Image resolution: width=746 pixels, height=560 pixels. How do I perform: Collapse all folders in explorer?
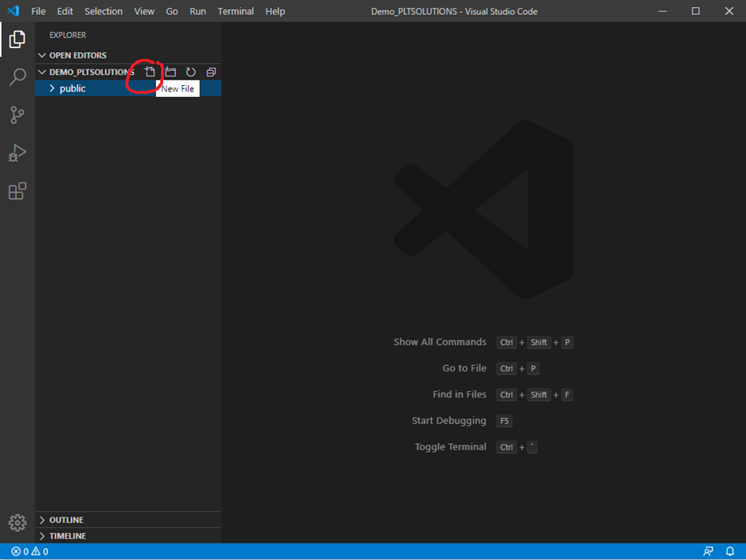click(211, 72)
